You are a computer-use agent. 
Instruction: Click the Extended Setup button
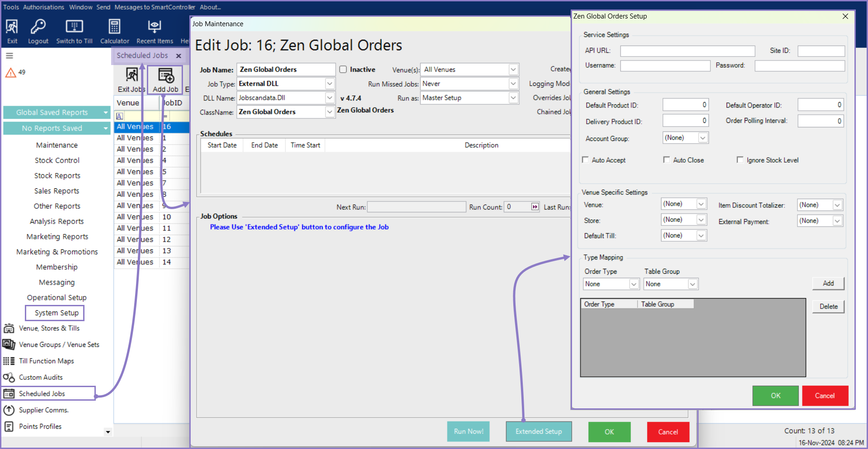click(539, 431)
